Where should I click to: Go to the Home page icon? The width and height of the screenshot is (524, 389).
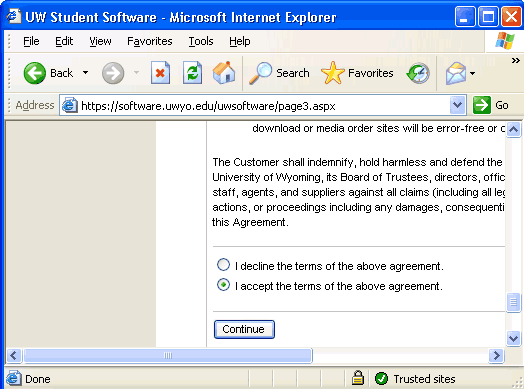click(x=224, y=73)
